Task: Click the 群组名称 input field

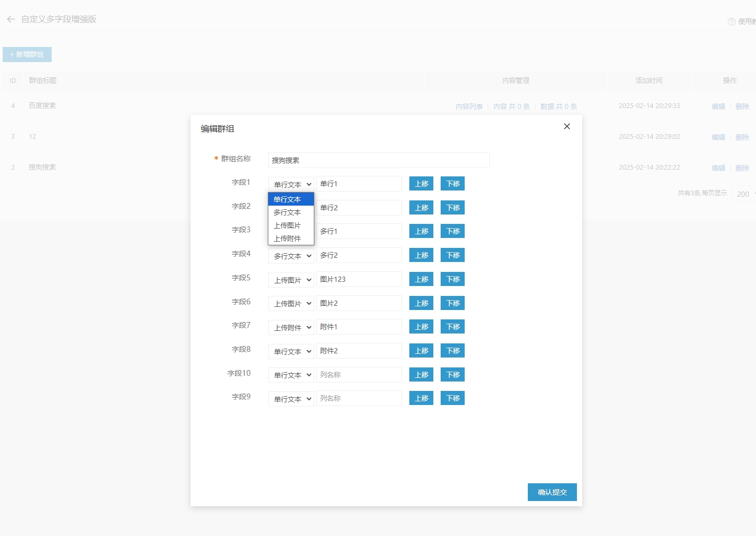Action: pos(379,160)
